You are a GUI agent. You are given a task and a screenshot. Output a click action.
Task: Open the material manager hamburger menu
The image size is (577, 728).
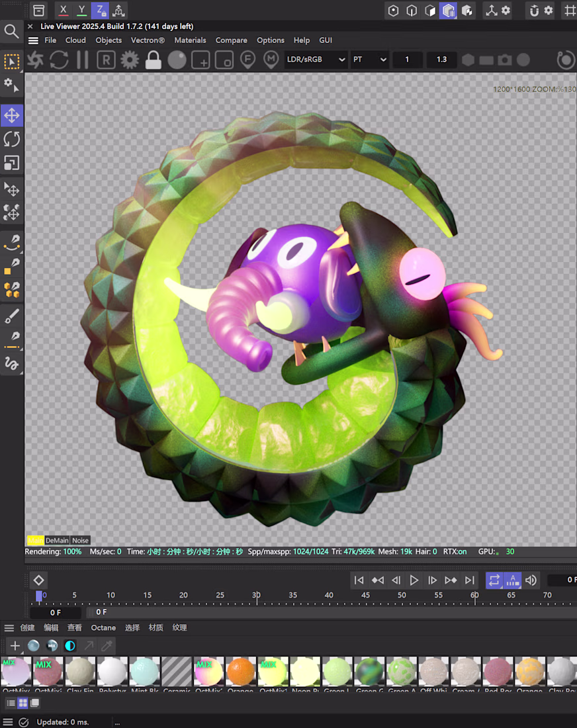tap(9, 627)
